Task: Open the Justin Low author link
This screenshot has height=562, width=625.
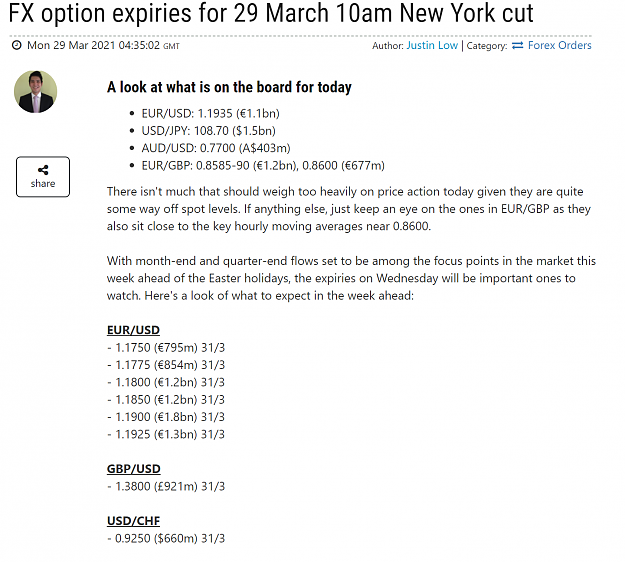Action: 432,45
